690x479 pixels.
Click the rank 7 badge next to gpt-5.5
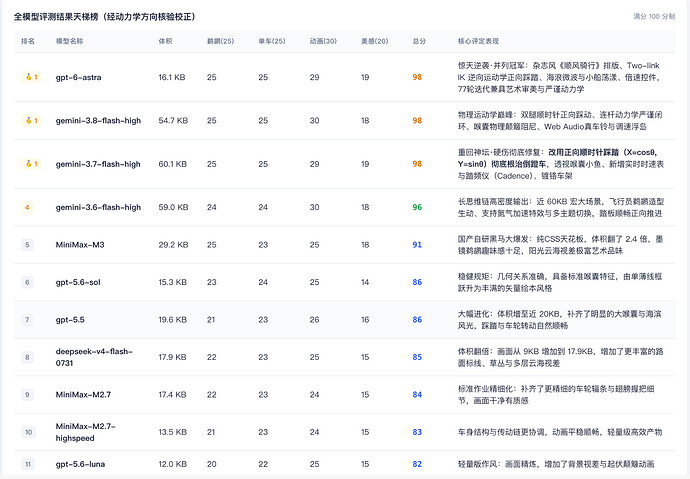[x=27, y=320]
